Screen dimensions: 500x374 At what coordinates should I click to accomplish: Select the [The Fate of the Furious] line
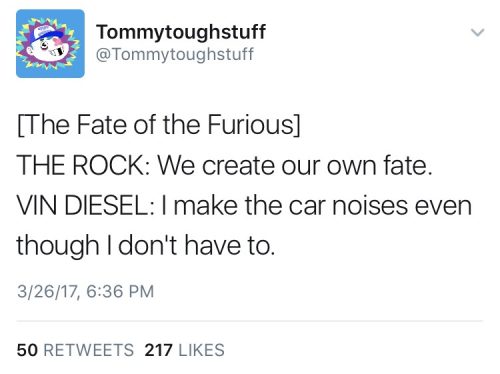point(159,125)
